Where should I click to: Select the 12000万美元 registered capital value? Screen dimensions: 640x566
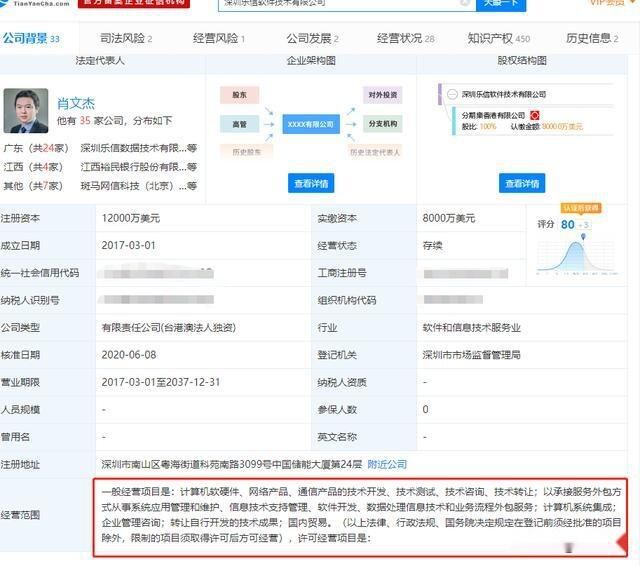(x=131, y=218)
